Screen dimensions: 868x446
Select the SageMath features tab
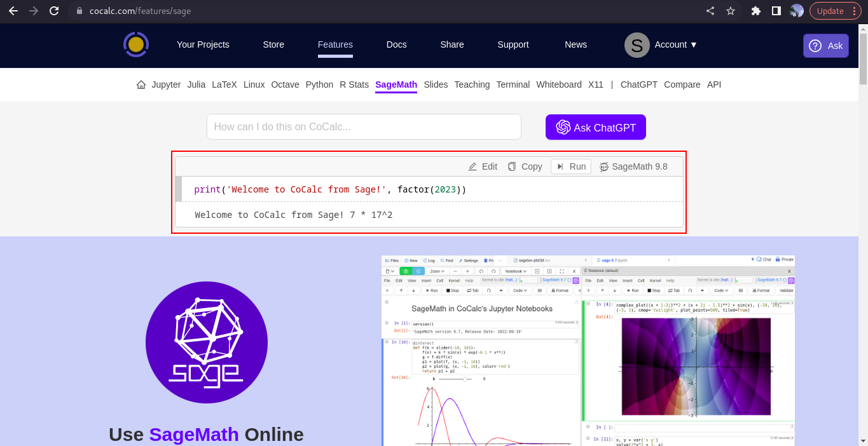(396, 84)
